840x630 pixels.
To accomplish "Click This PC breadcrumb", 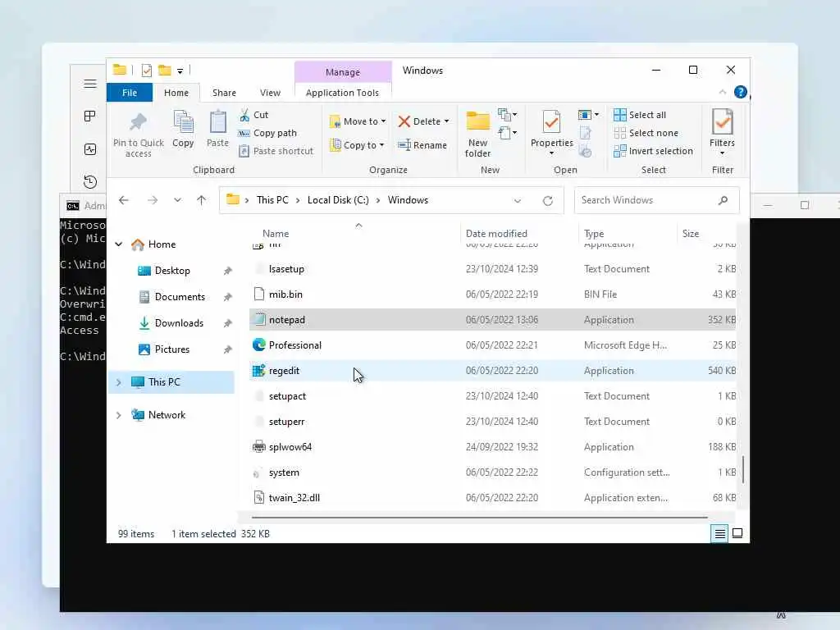I will (x=272, y=200).
